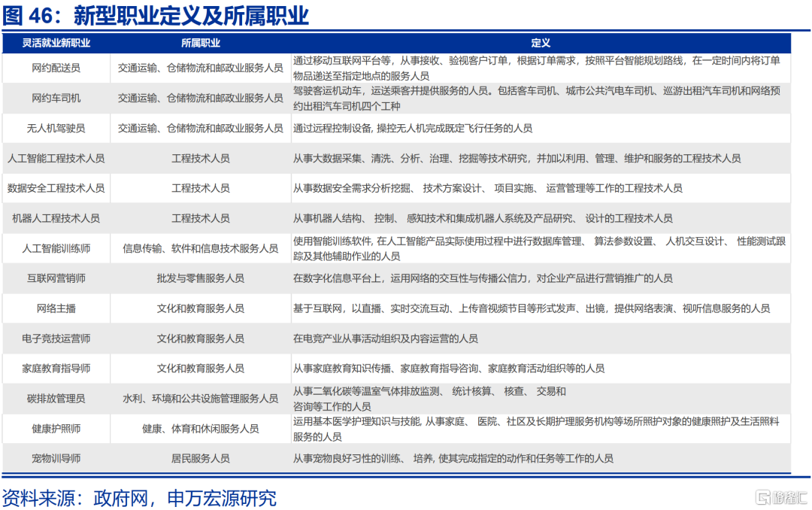Click 信息传输、软件和信息技术服务人员 cell
Viewport: 812px width, 510px height.
click(x=201, y=248)
